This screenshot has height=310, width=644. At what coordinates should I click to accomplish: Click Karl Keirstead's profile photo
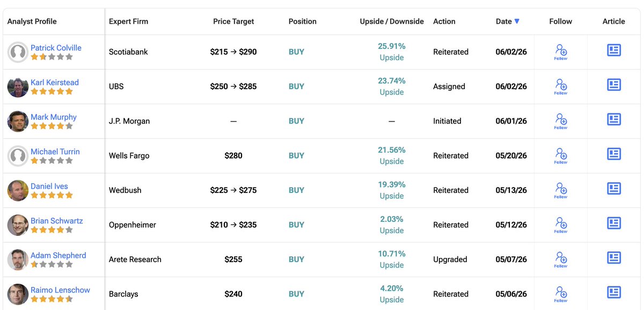pyautogui.click(x=18, y=86)
